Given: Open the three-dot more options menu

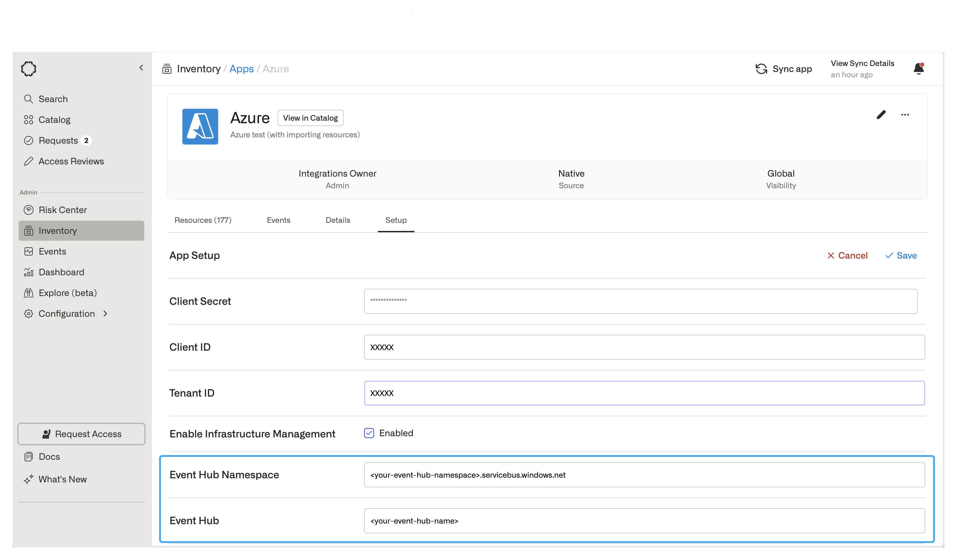Looking at the screenshot, I should (x=904, y=115).
